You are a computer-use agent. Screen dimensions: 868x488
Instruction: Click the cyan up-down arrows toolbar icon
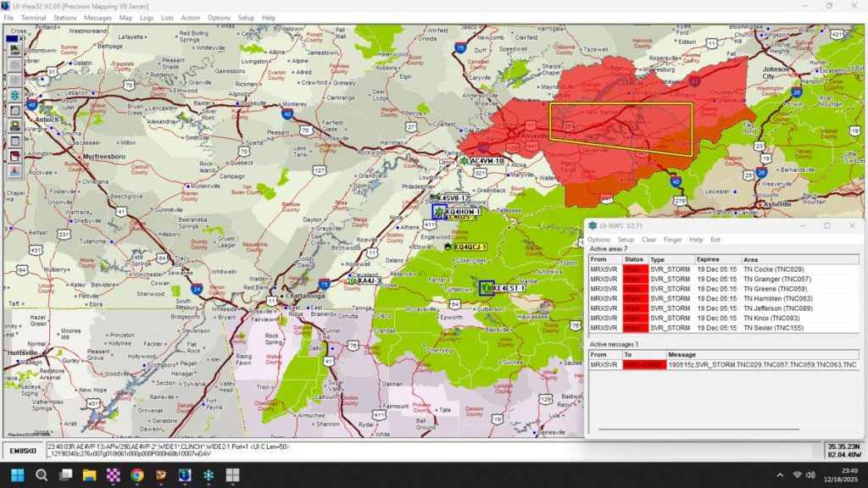click(15, 94)
